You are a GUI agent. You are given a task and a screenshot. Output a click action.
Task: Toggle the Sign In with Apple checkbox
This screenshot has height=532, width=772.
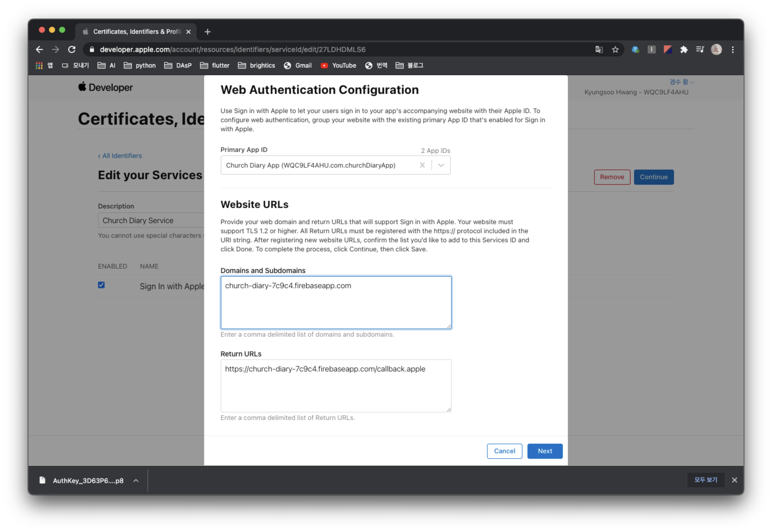(x=101, y=285)
